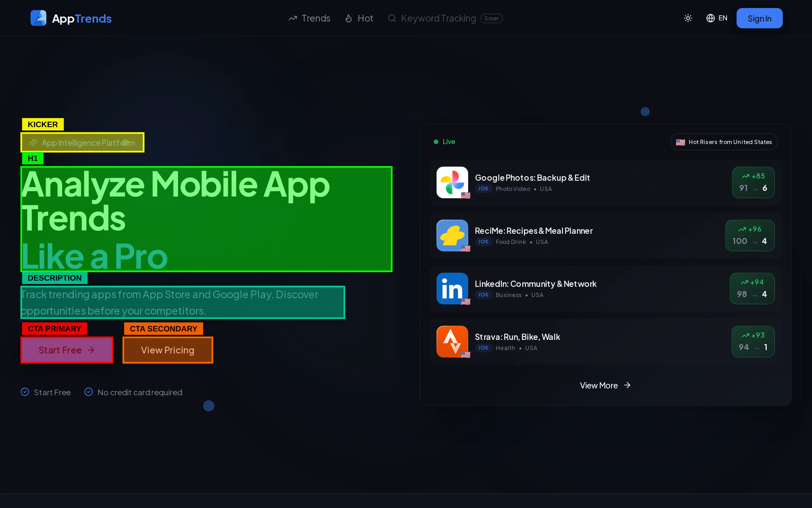Open the EN language selector
Viewport: 812px width, 508px height.
point(717,18)
